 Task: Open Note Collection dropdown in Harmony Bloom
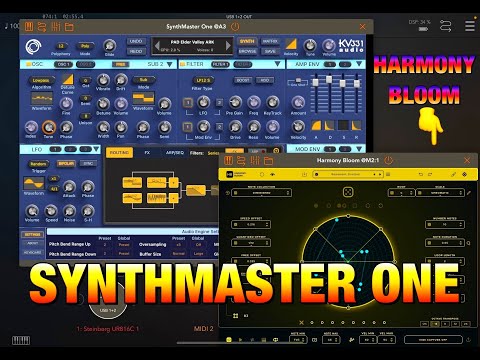click(x=262, y=193)
